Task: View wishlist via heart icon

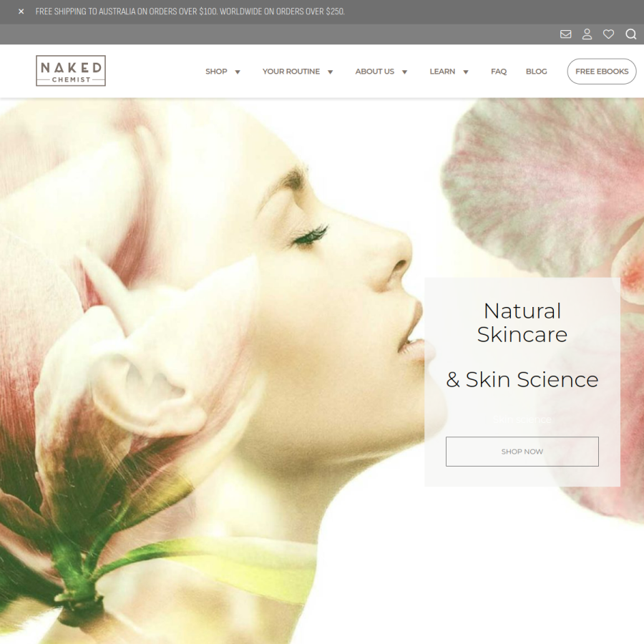Action: coord(608,34)
